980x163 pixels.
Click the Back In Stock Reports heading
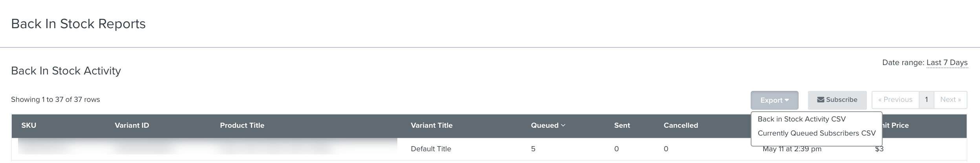tap(78, 24)
